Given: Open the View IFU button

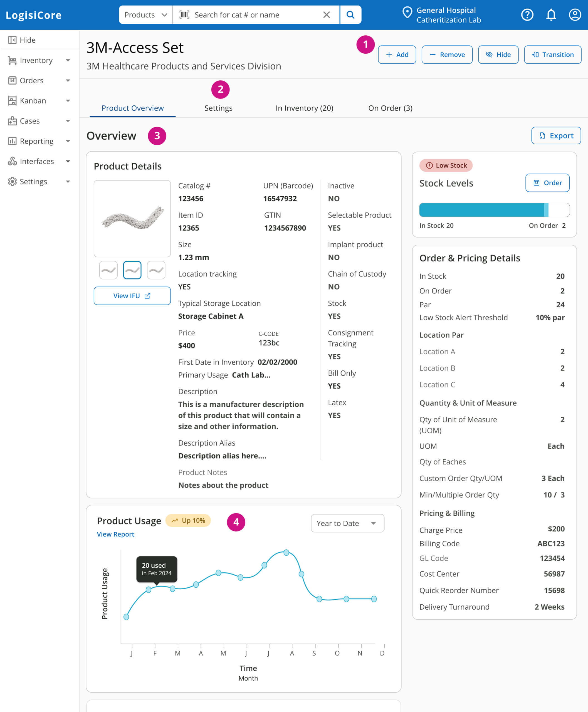Looking at the screenshot, I should click(132, 296).
